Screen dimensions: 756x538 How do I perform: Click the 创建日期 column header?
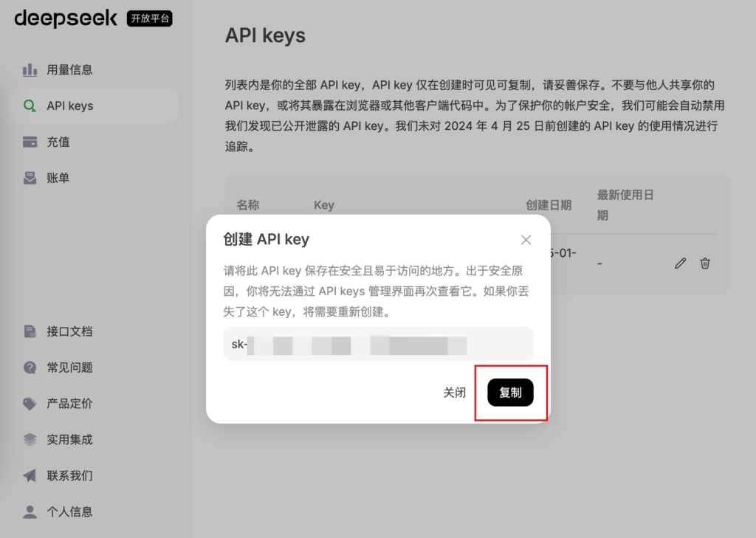[549, 205]
